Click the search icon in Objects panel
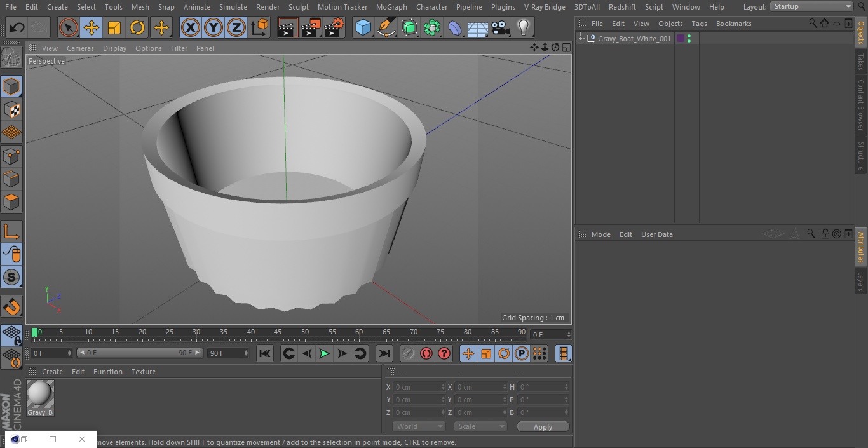Viewport: 868px width, 448px height. coord(813,23)
